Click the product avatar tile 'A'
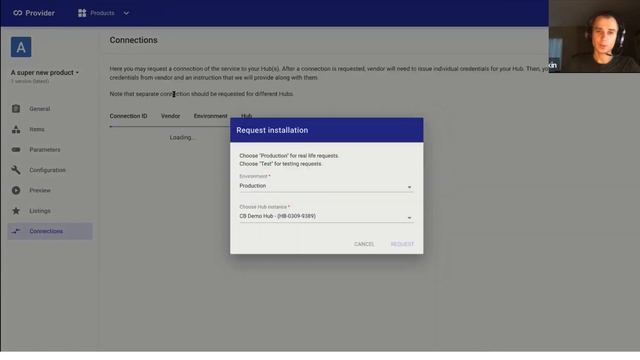The image size is (640, 360). (x=21, y=47)
